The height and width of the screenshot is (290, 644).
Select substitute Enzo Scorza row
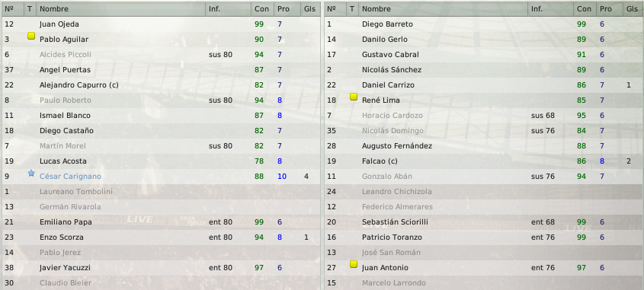[x=161, y=237]
